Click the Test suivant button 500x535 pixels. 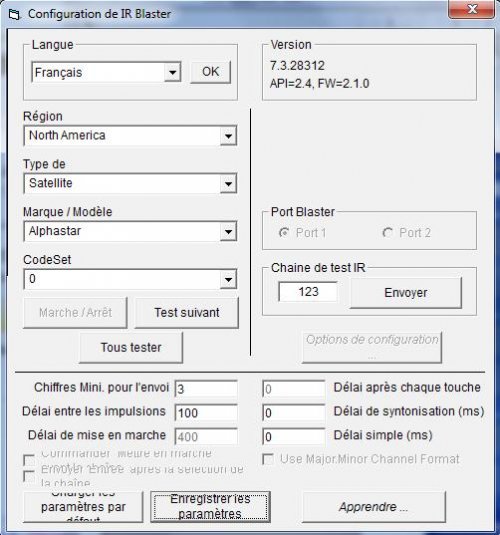[186, 313]
